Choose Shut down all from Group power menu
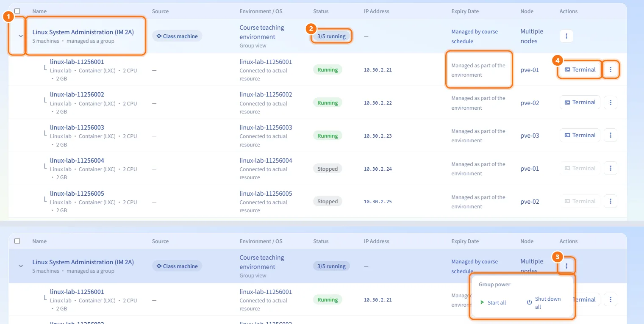Screen dimensions: 644x324 [x=544, y=303]
